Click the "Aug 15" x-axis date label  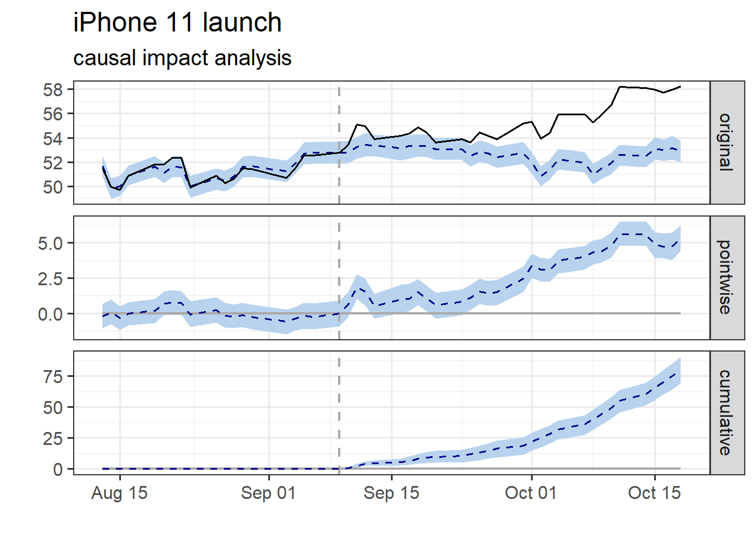tap(119, 493)
